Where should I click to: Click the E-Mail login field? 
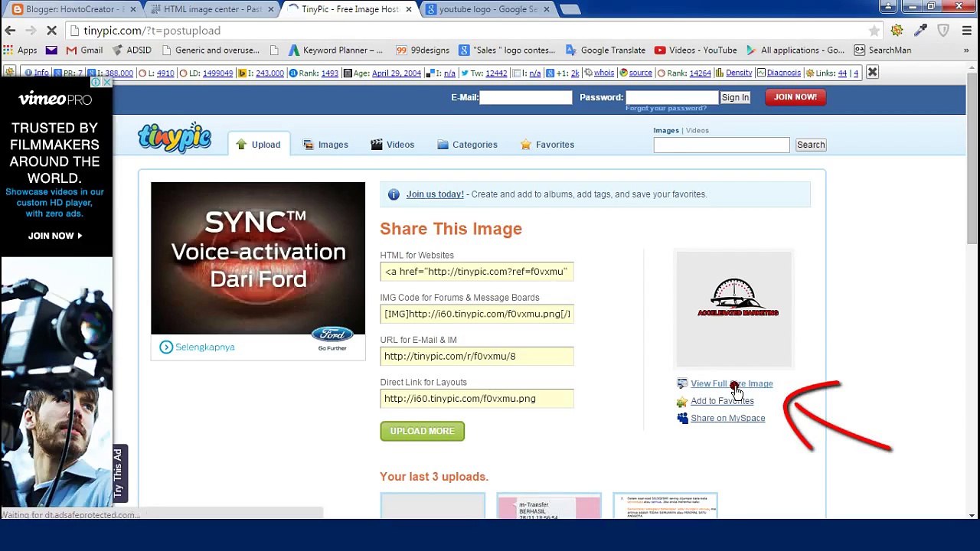click(525, 97)
